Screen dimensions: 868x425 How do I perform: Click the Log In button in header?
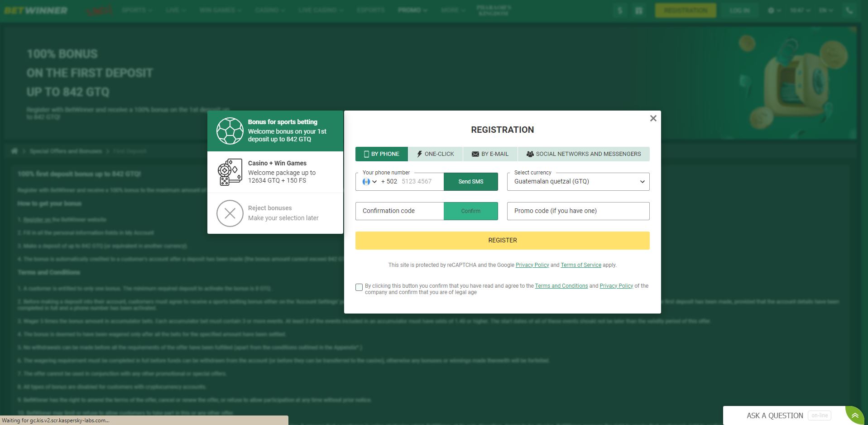740,10
